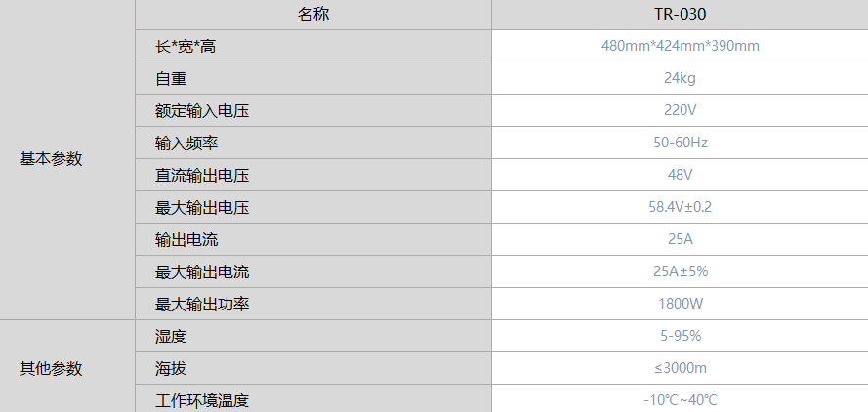This screenshot has height=412, width=868.
Task: Click the 220V value cell
Action: pos(681,111)
